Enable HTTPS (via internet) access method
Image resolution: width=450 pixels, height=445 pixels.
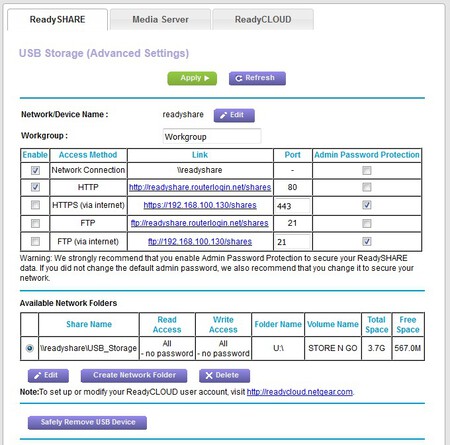[35, 205]
